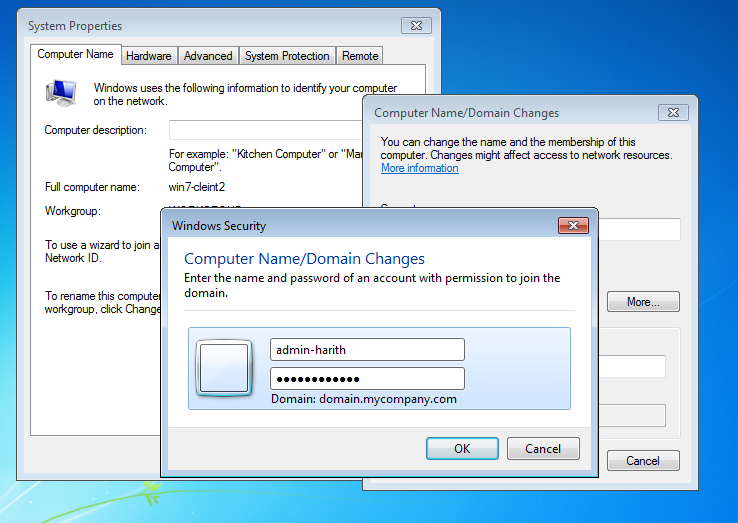
Task: Cancel the Computer Name/Domain Changes dialog
Action: tap(643, 461)
